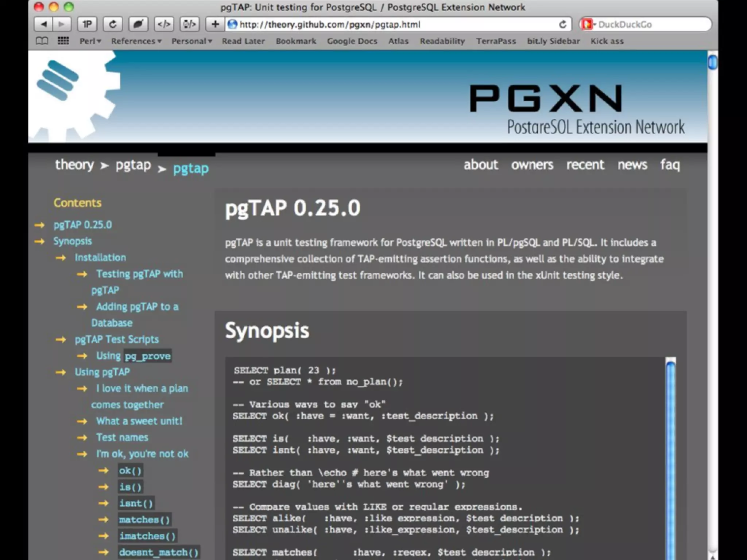Click the browser Back arrow button
Screen dimensions: 747x560
(x=44, y=24)
